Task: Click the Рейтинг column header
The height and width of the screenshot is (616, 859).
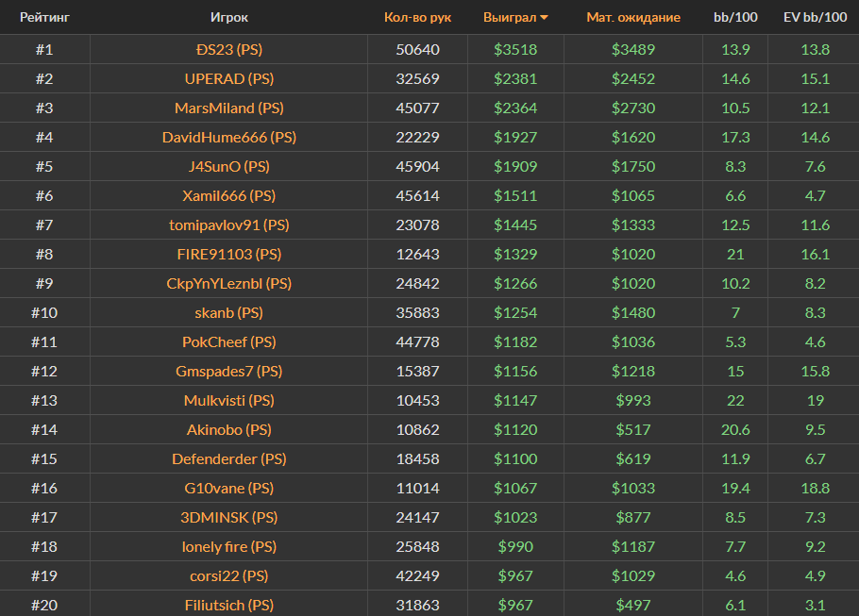Action: point(44,17)
